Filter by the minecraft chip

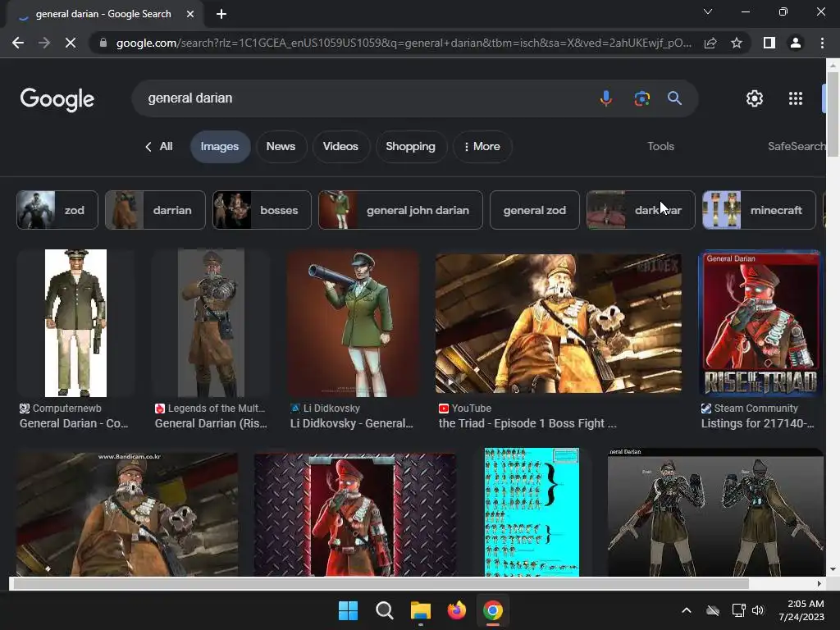pyautogui.click(x=759, y=210)
